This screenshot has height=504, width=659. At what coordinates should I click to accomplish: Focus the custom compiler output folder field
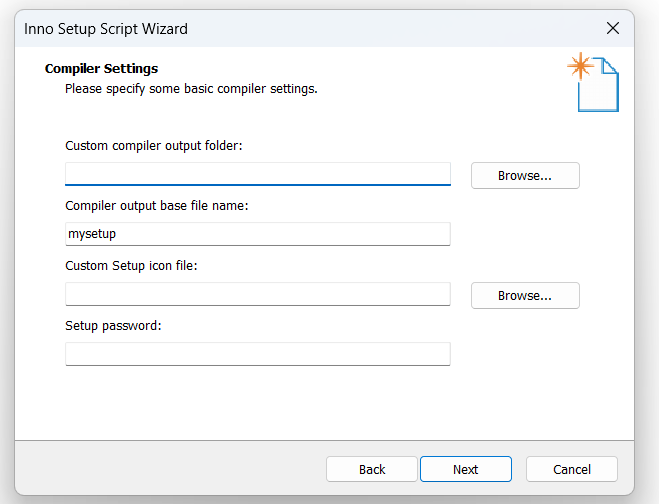point(258,174)
